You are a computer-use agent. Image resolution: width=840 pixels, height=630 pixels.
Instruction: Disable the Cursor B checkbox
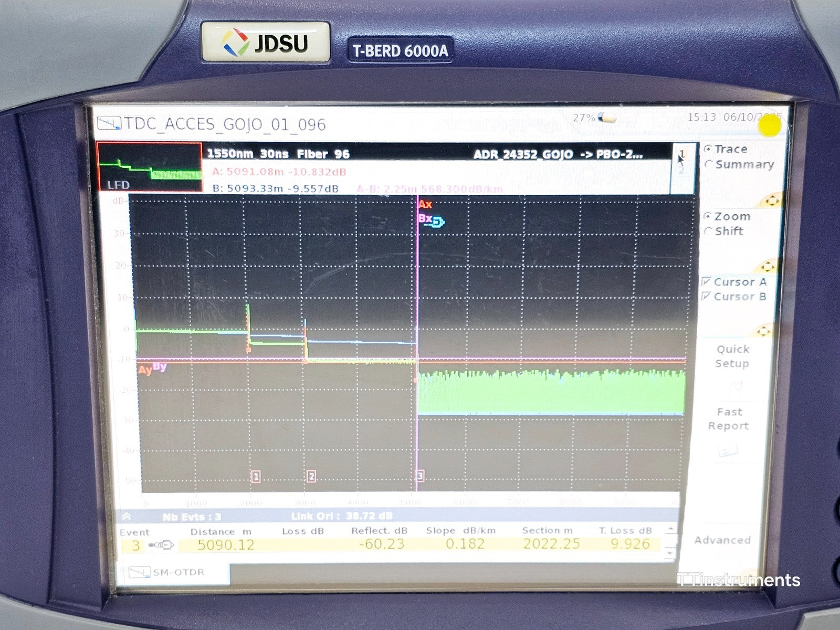pyautogui.click(x=706, y=297)
